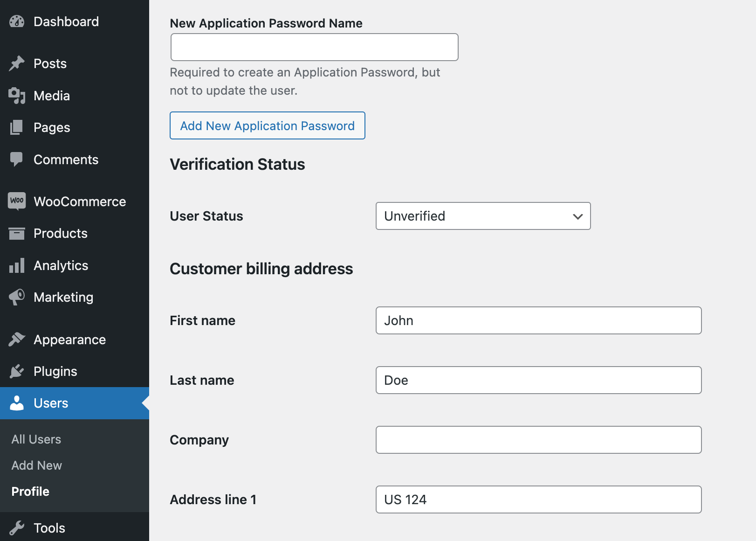Open Plugins via plugin icon
Screen dimensions: 756x541
[16, 371]
